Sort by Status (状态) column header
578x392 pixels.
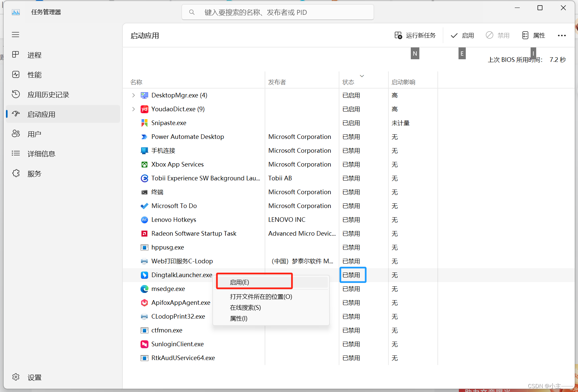(348, 82)
